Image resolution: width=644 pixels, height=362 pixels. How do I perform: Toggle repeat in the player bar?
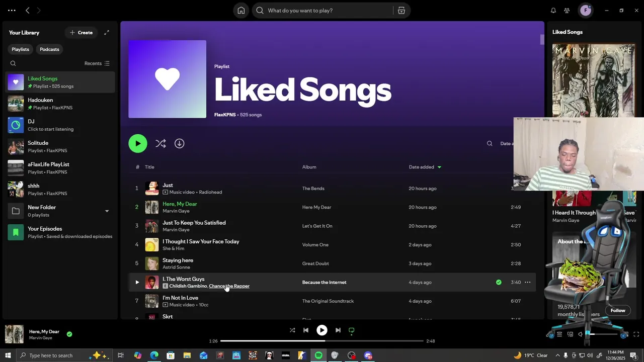tap(352, 330)
